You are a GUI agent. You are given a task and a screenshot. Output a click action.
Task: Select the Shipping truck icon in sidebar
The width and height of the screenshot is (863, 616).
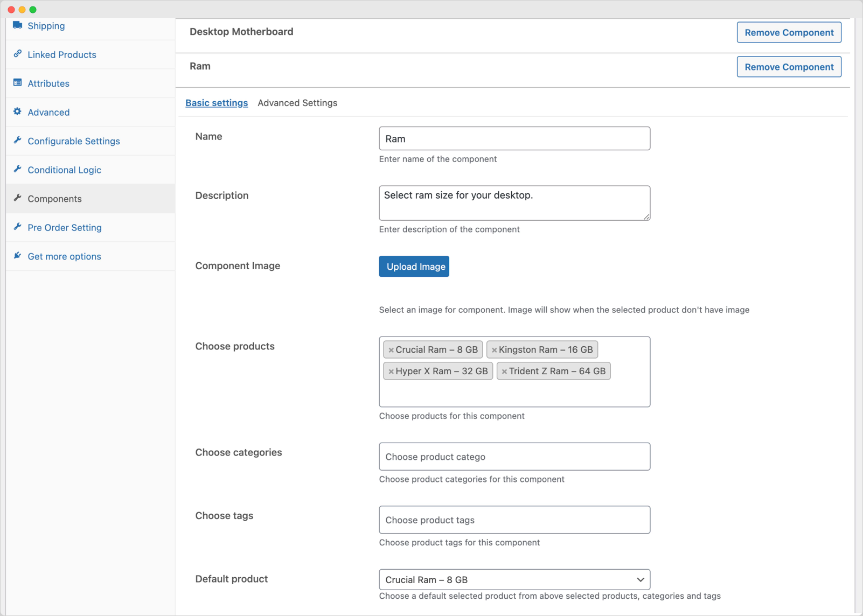click(x=18, y=25)
